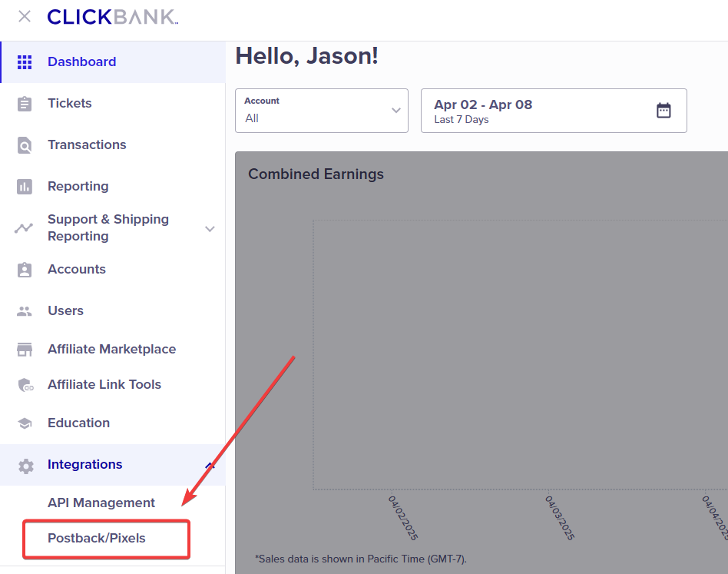728x574 pixels.
Task: Click the Dashboard grid icon
Action: [x=25, y=62]
